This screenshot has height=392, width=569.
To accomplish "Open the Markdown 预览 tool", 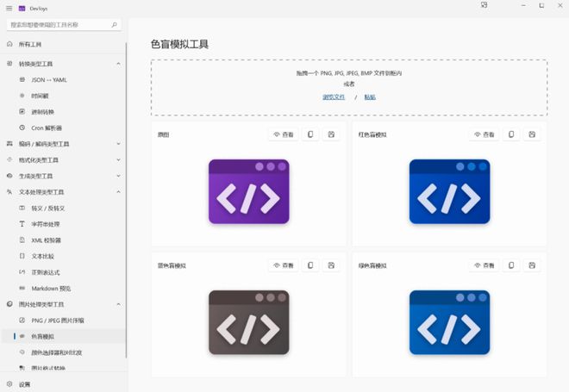I will pyautogui.click(x=63, y=289).
